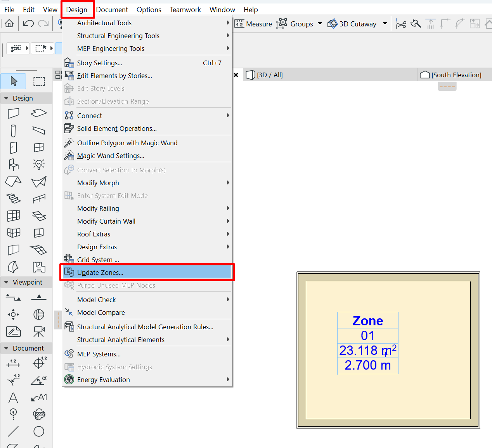Screen dimensions: 492x448
Task: Collapse the Viewpoint toolbox section
Action: click(6, 282)
